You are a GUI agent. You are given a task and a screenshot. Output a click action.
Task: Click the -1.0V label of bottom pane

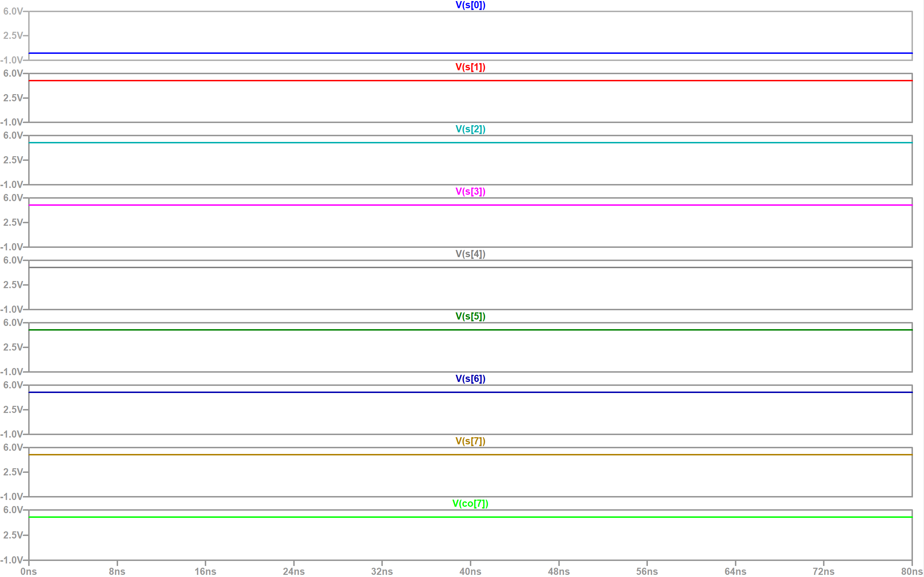pos(11,560)
